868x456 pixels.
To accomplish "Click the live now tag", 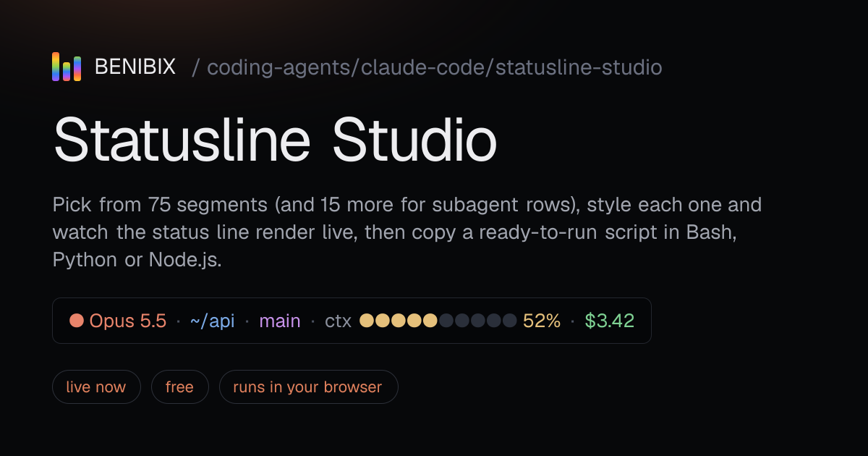I will [x=96, y=387].
